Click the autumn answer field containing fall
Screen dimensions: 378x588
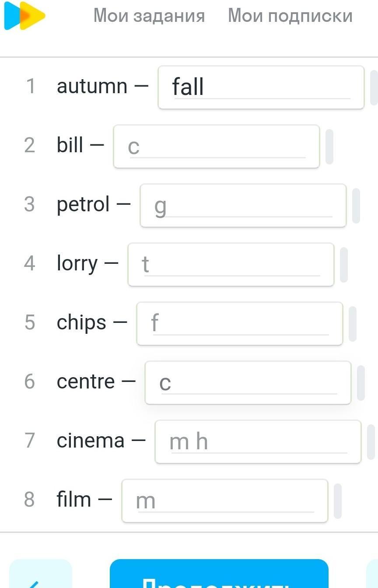261,87
